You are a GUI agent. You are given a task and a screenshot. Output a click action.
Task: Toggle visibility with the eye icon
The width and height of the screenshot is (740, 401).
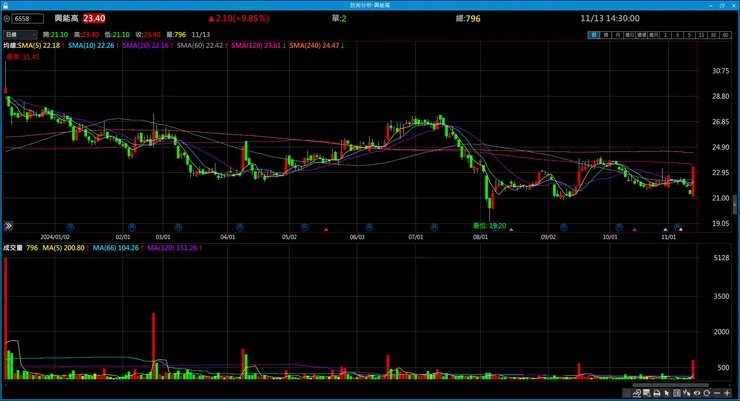[x=697, y=393]
